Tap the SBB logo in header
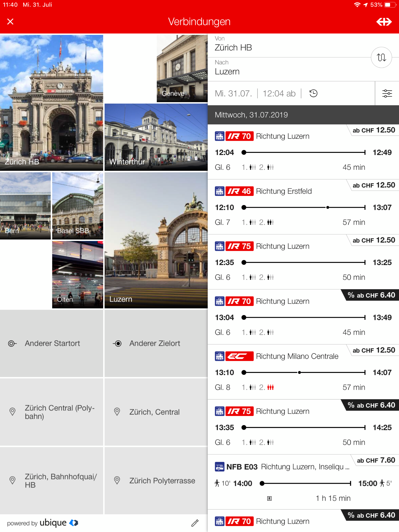 pos(384,22)
